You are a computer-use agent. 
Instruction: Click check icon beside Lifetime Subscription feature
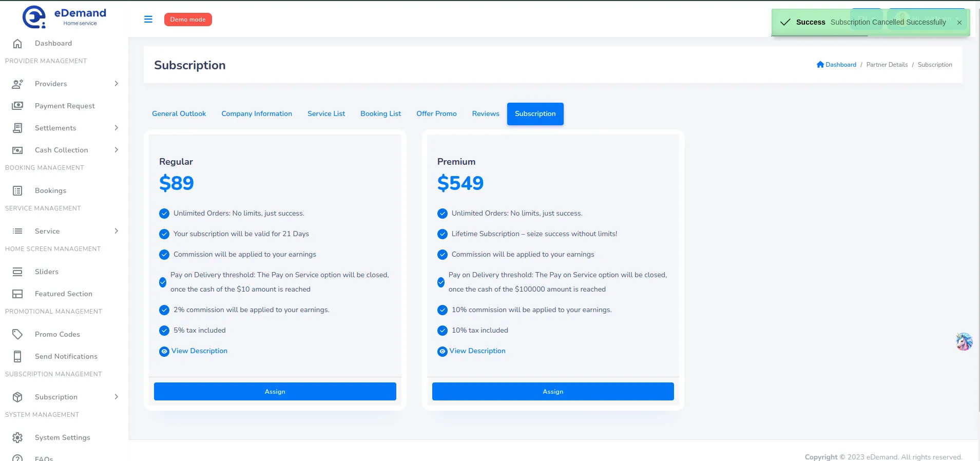[443, 234]
